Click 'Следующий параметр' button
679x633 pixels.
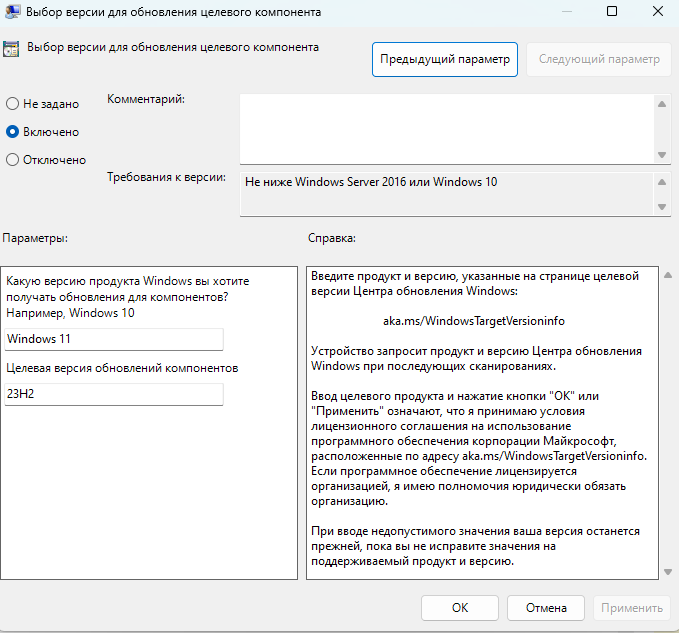599,59
